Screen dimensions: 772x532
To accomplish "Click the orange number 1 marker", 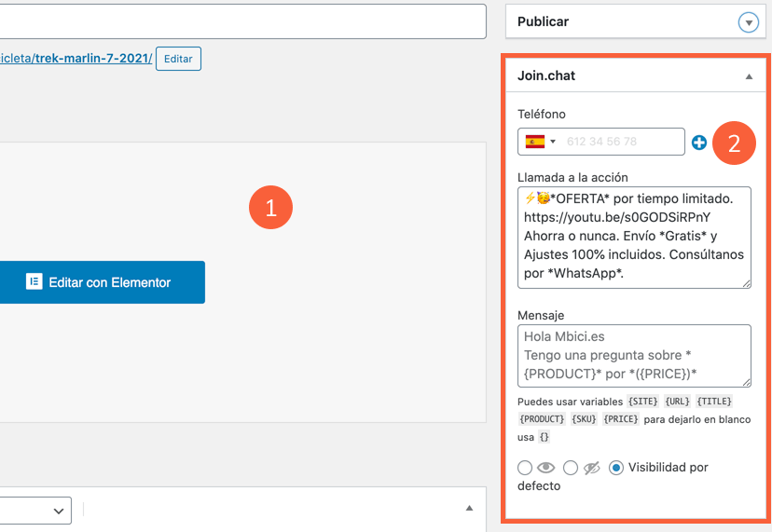I will point(270,208).
